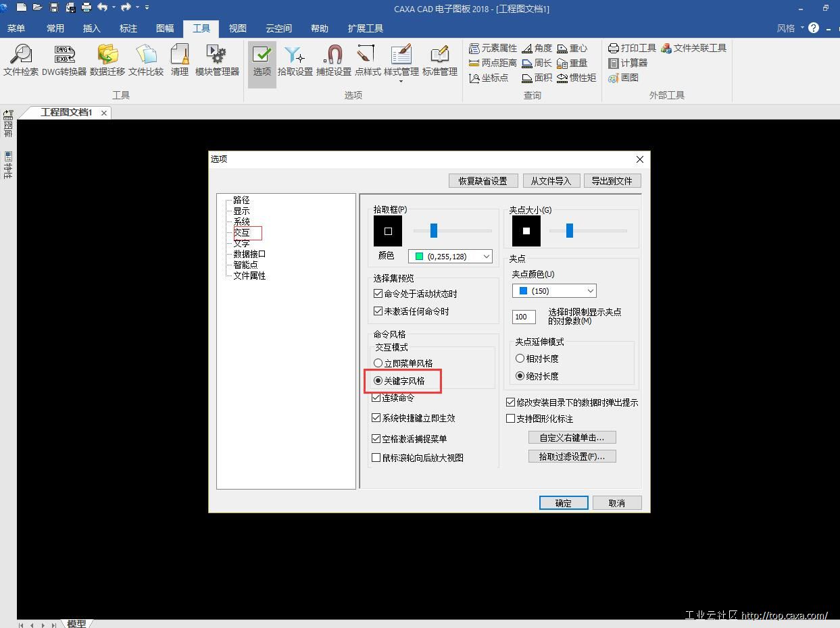Screen dimensions: 840x628
Task: Switch to the 视图 ribbon tab
Action: (x=238, y=28)
